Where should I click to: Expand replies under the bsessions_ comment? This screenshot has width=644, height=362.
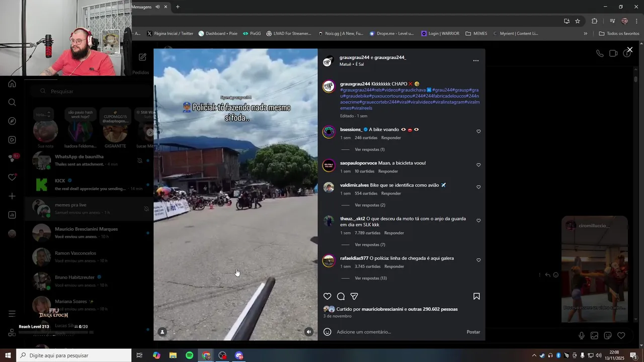point(369,149)
